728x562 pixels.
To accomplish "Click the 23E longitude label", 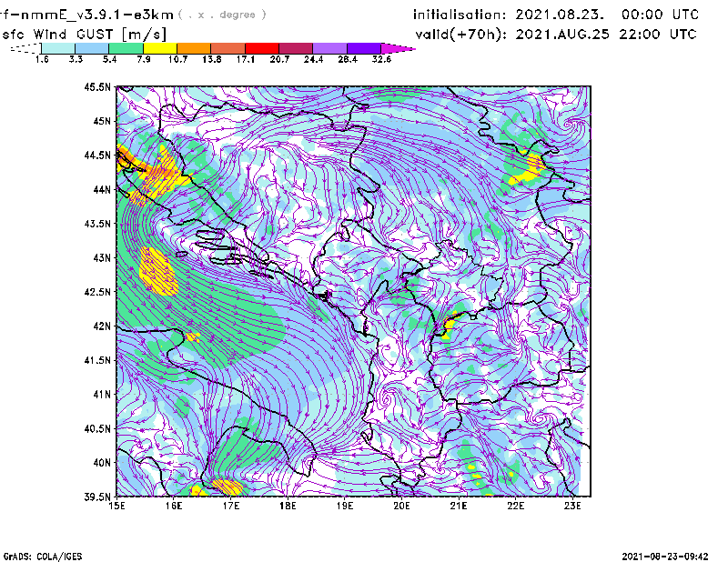I will pyautogui.click(x=572, y=506).
